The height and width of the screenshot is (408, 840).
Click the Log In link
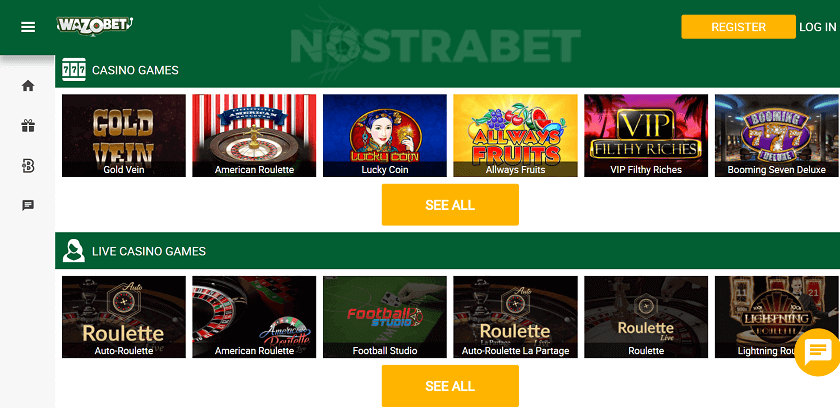point(818,27)
